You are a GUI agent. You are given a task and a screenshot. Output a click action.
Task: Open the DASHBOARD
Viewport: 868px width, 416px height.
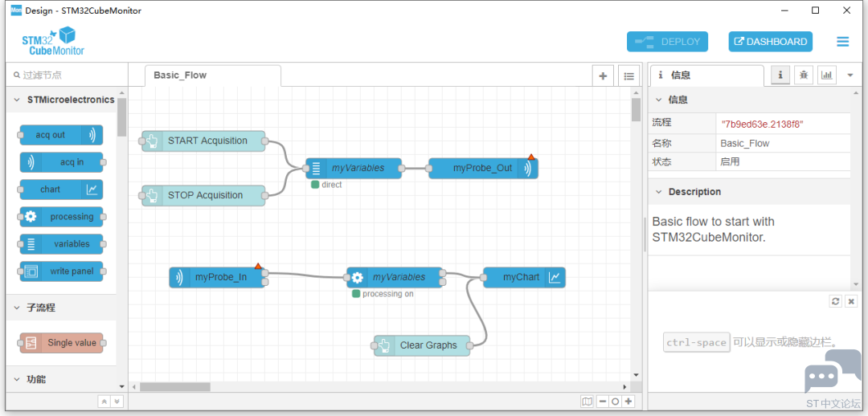(770, 42)
